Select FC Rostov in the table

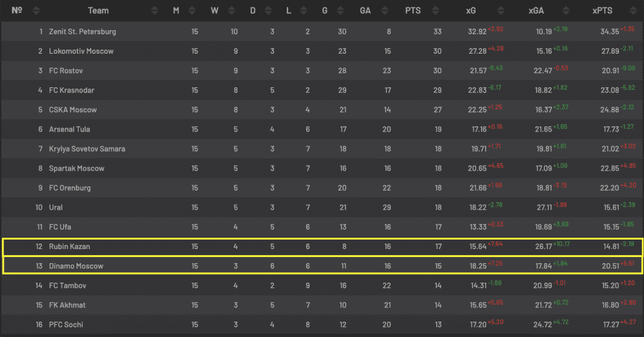click(x=66, y=70)
